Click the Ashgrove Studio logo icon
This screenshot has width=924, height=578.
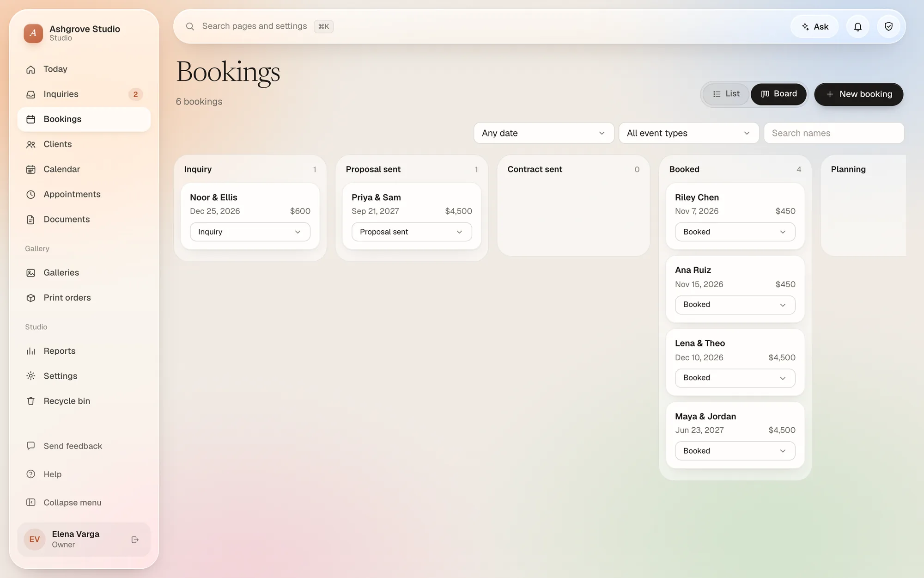(x=33, y=33)
